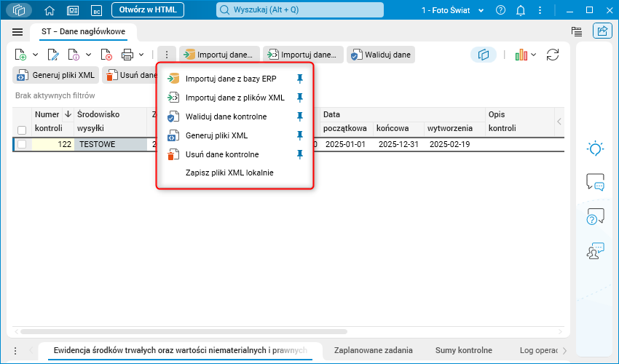Click the Waliduj dane toolbar button

(381, 55)
